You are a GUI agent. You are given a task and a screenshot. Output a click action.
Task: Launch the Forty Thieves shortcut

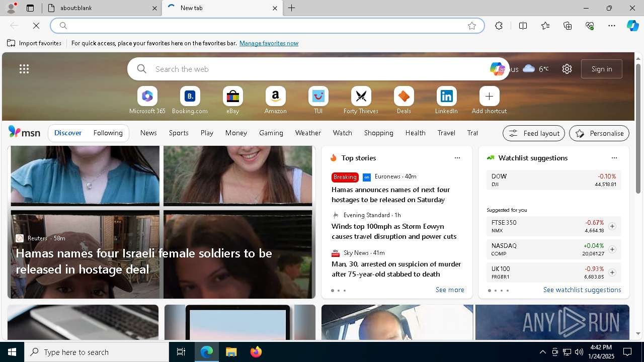(x=361, y=101)
